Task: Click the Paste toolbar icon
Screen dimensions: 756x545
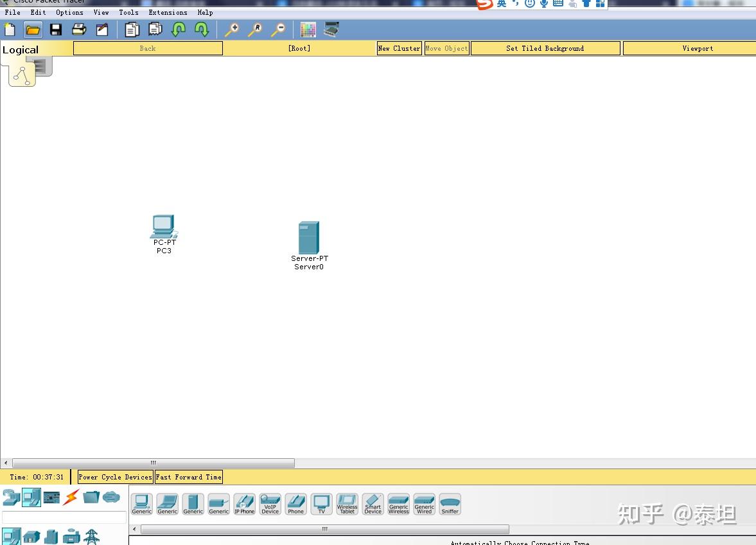Action: (x=155, y=30)
